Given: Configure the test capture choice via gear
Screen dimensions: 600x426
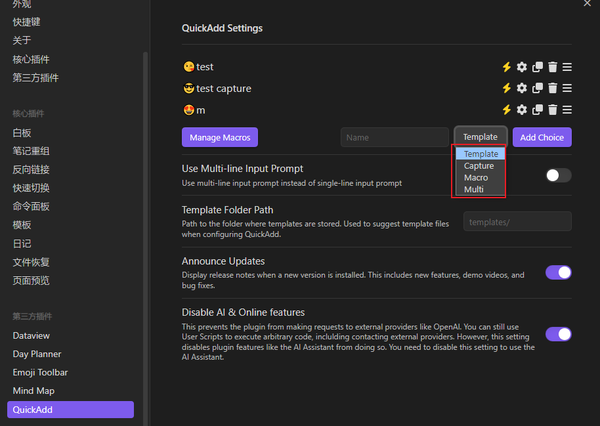Looking at the screenshot, I should pyautogui.click(x=521, y=88).
